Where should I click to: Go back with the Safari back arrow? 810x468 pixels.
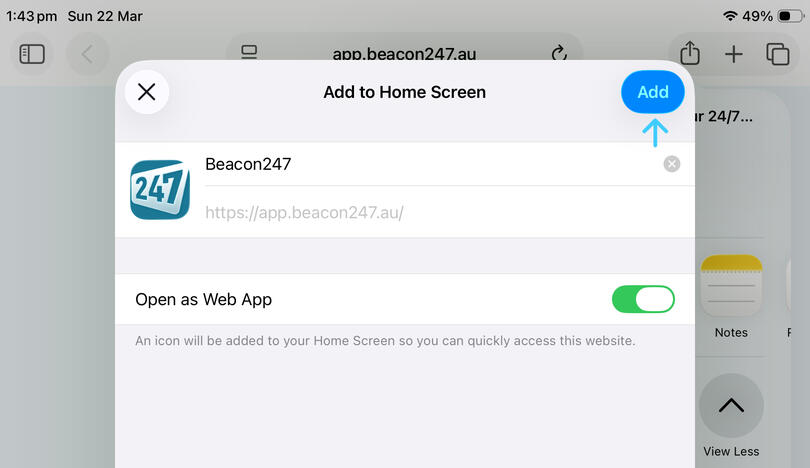click(x=87, y=54)
